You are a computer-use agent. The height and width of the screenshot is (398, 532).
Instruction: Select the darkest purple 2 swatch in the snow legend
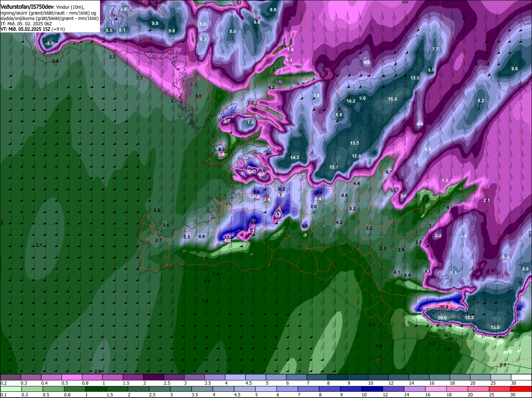(x=153, y=377)
